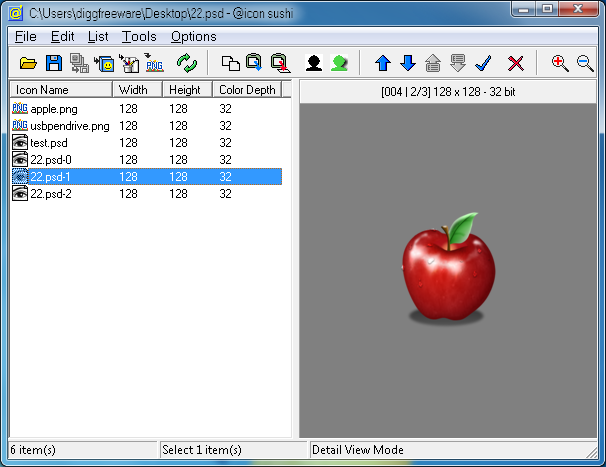Viewport: 606px width, 467px height.
Task: Sort by Width column header
Action: [x=137, y=89]
